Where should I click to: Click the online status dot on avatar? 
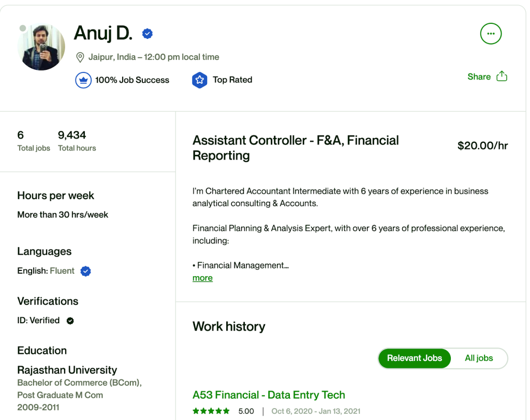coord(22,28)
